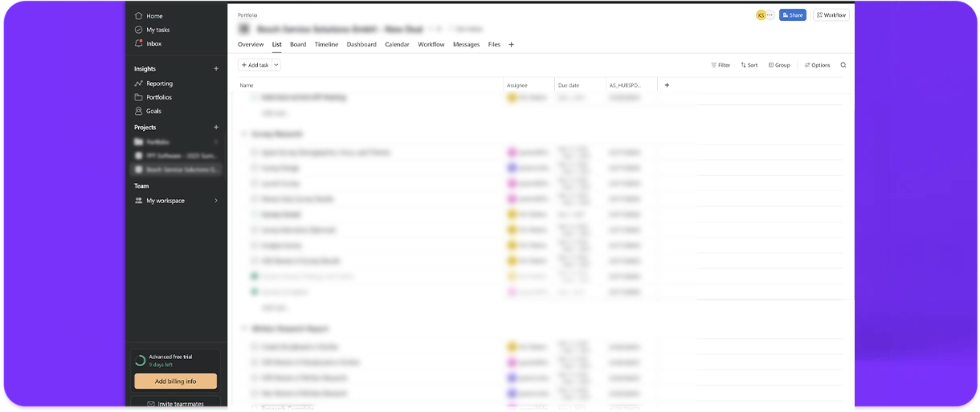Open the project icon beside the title

pyautogui.click(x=244, y=29)
